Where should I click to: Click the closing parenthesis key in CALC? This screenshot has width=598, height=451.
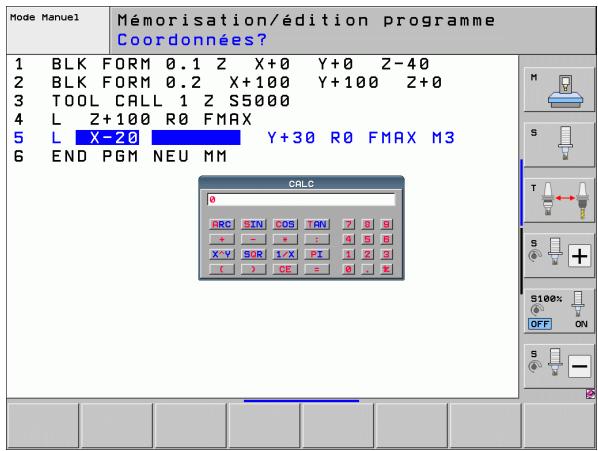(x=253, y=269)
